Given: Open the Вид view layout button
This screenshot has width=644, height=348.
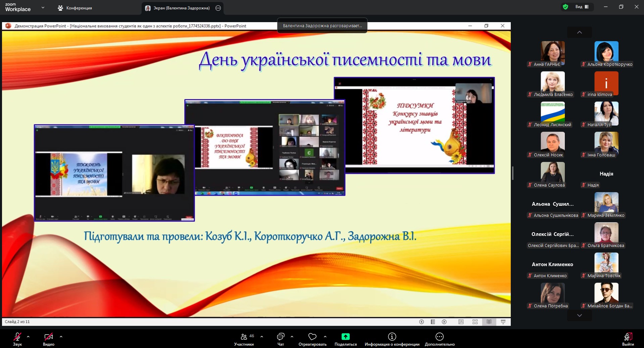Looking at the screenshot, I should coord(582,7).
